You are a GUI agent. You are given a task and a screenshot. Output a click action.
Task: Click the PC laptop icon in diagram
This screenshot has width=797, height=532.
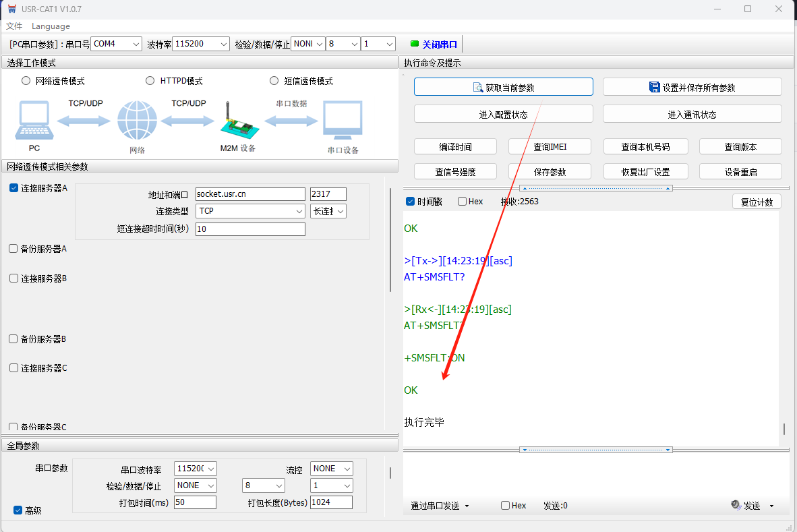pyautogui.click(x=32, y=121)
